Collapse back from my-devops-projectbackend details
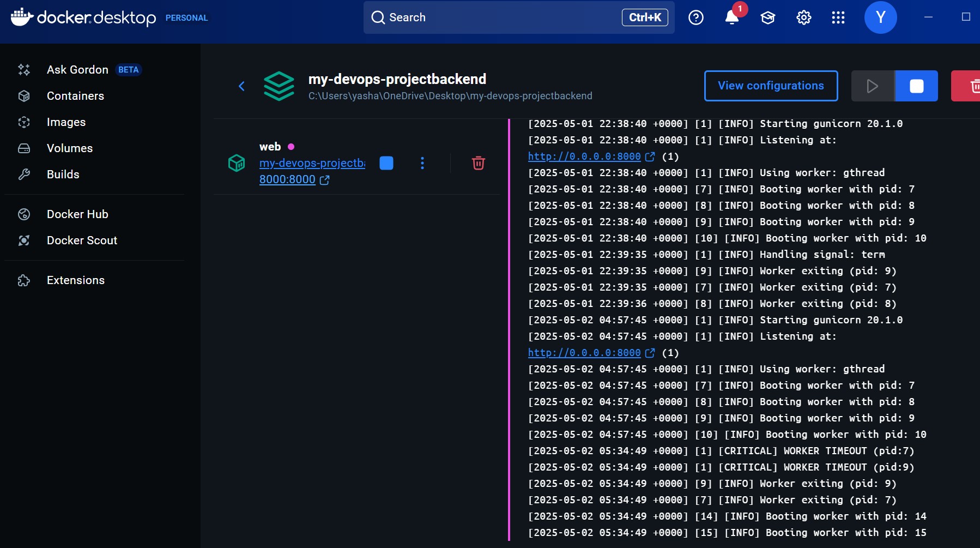This screenshot has height=548, width=980. pyautogui.click(x=241, y=86)
